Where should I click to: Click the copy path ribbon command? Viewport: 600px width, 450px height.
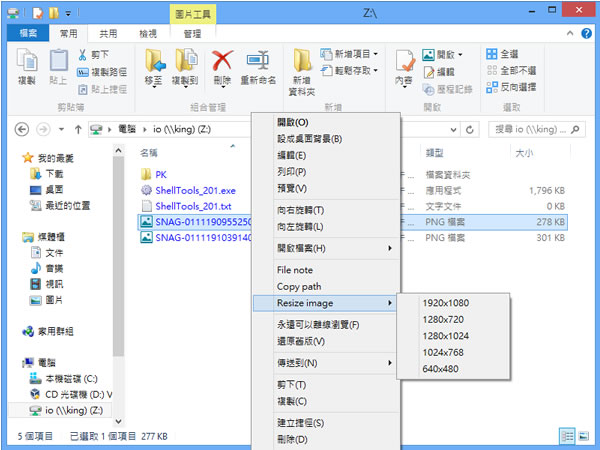(x=102, y=72)
